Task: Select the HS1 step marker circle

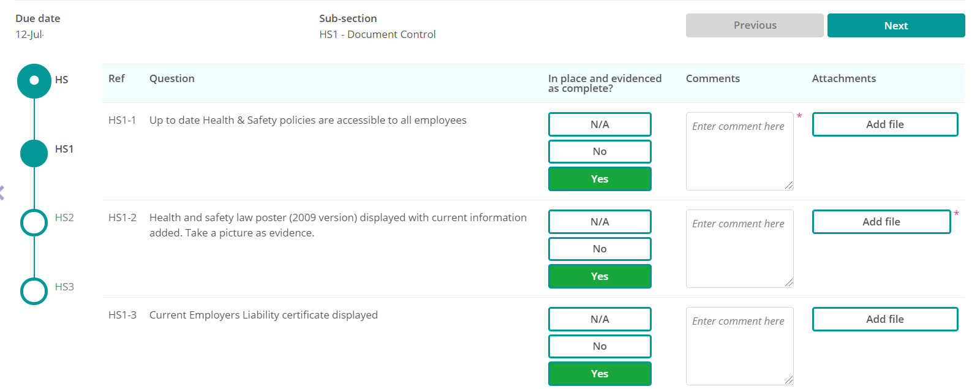Action: tap(34, 153)
